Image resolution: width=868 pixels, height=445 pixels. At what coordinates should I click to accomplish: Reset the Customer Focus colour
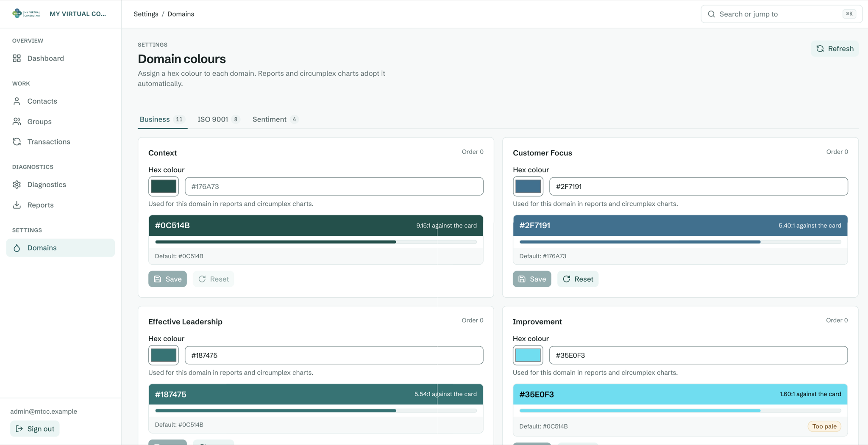tap(578, 279)
